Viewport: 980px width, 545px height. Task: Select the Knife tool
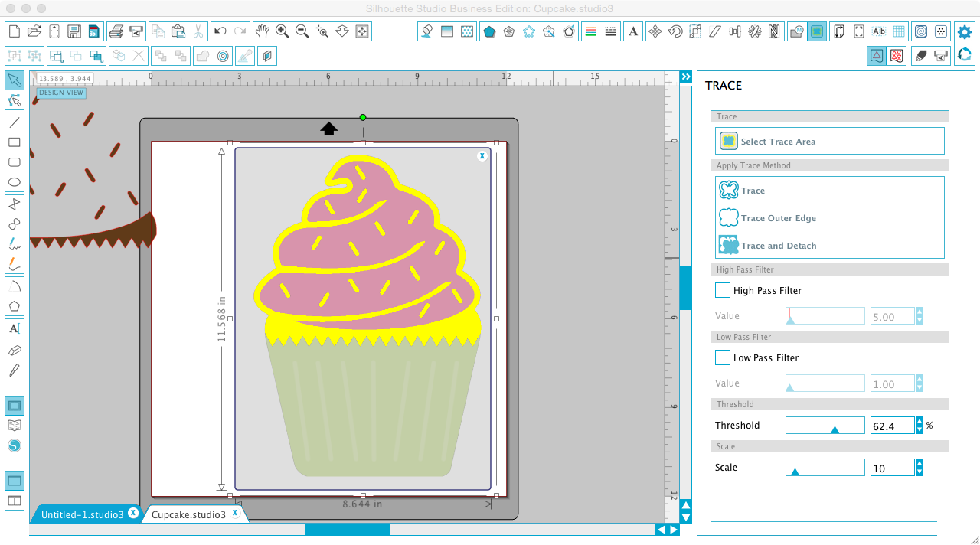tap(14, 370)
